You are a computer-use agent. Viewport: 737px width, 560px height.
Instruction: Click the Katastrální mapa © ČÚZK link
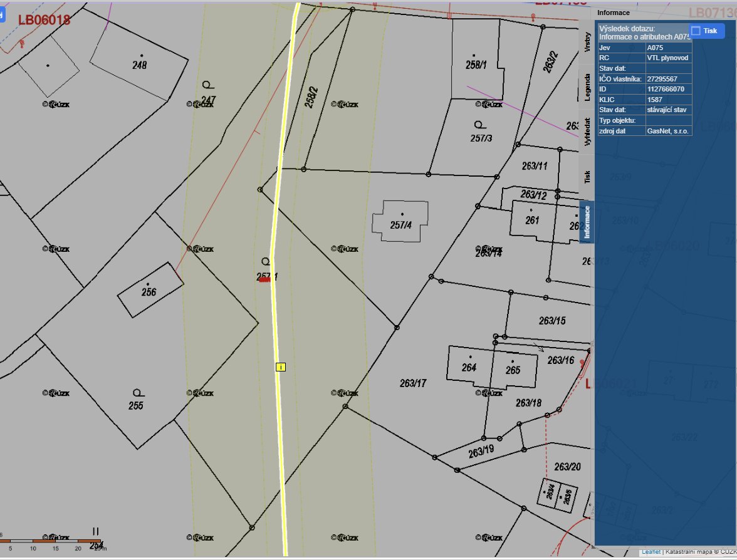700,551
